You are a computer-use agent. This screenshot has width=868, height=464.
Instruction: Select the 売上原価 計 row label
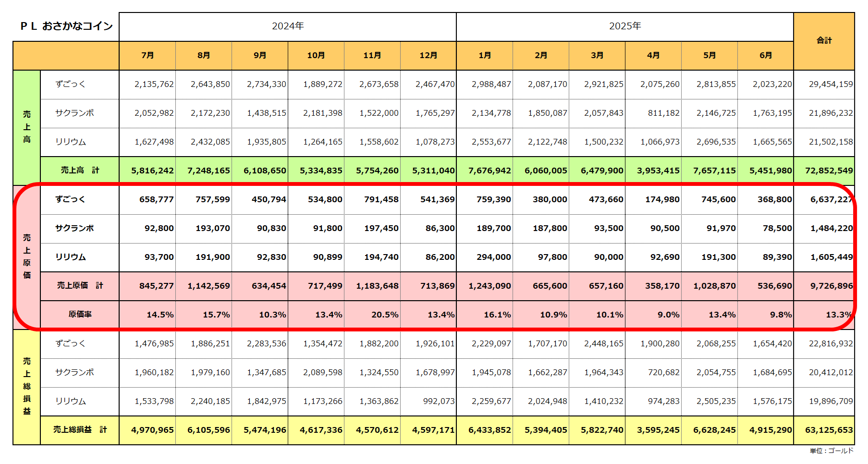[80, 286]
